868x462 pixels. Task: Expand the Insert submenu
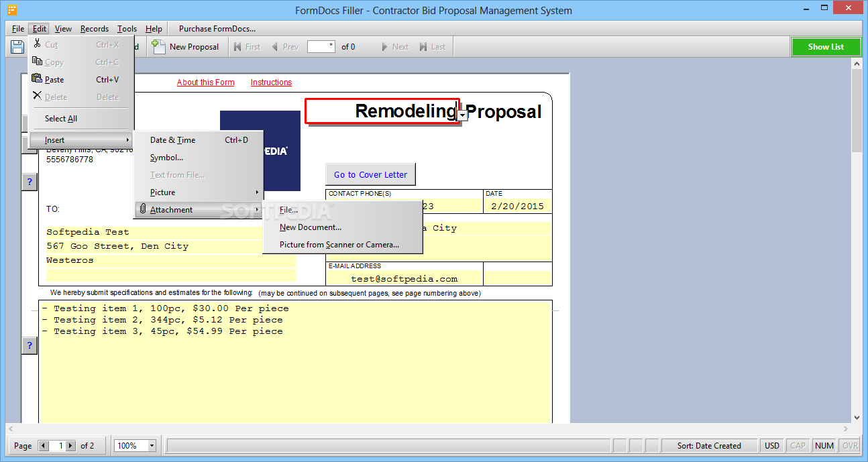point(80,140)
